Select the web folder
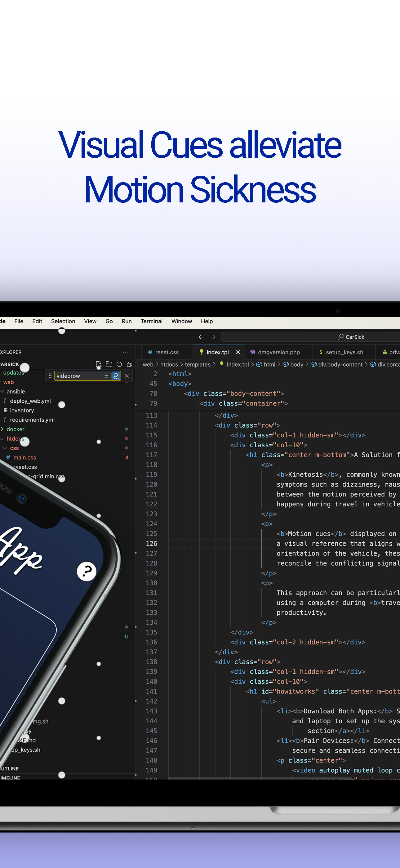The width and height of the screenshot is (400, 868). [x=8, y=382]
